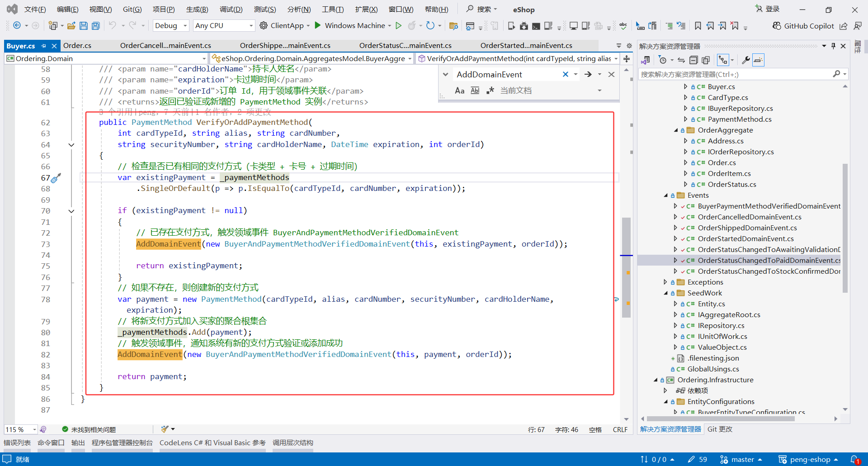Screen dimensions: 868x466
Task: Click the notifications bell in status bar
Action: coord(854,459)
